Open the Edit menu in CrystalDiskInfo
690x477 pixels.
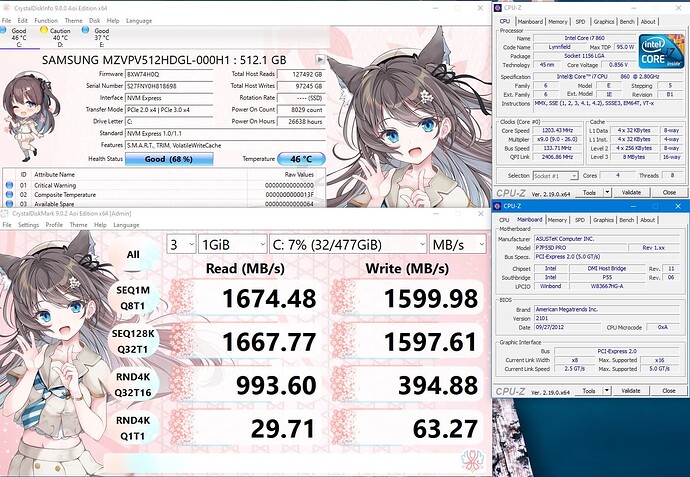(22, 21)
